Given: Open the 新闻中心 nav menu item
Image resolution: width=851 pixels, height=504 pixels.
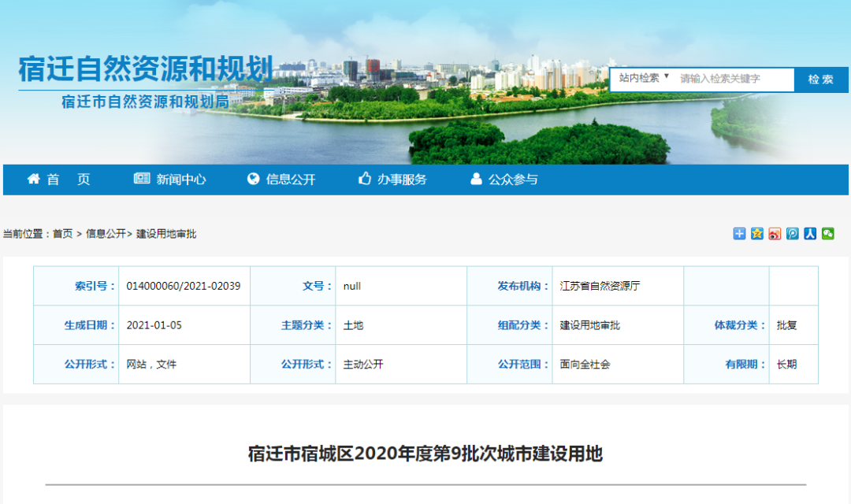Looking at the screenshot, I should click(x=181, y=180).
